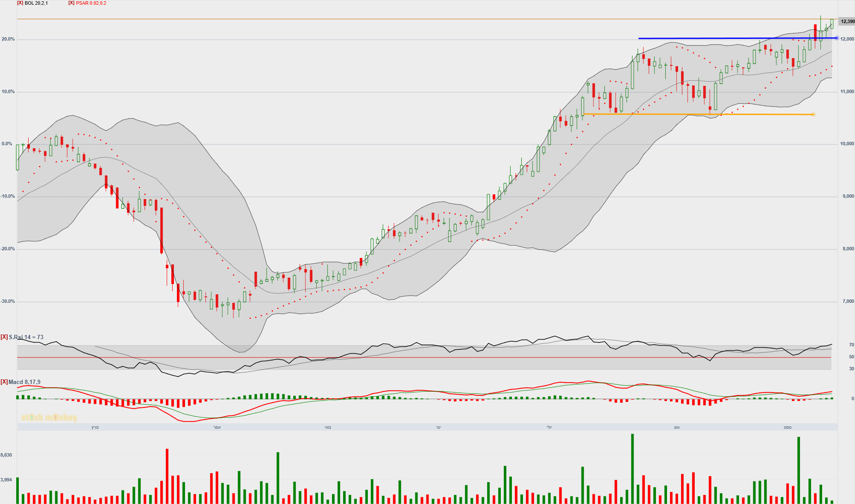Click the red PSAR 0.02,0.2 label
This screenshot has height=504, width=855.
[91, 3]
